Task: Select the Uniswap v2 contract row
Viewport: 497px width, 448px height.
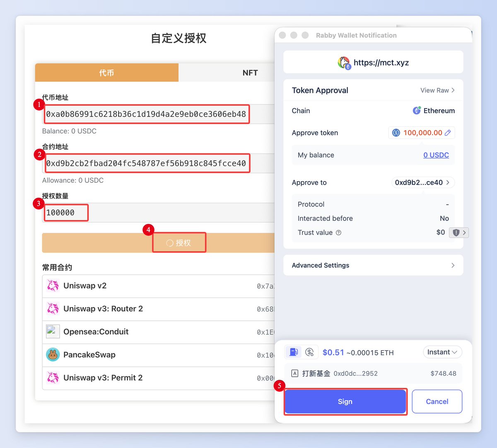Action: click(x=159, y=286)
